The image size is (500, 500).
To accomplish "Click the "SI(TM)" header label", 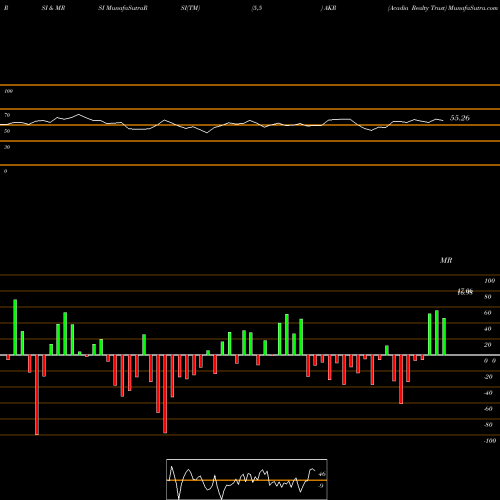I will pyautogui.click(x=190, y=8).
